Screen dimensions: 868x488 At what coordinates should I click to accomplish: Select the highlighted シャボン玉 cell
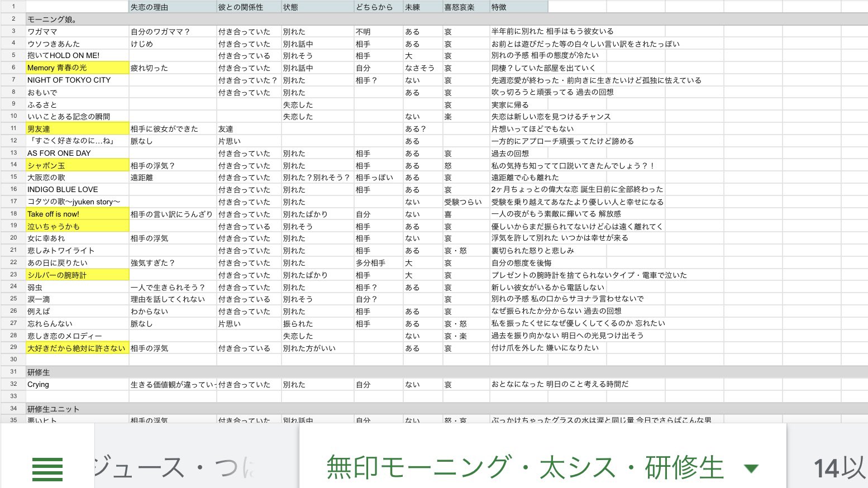[x=77, y=165]
